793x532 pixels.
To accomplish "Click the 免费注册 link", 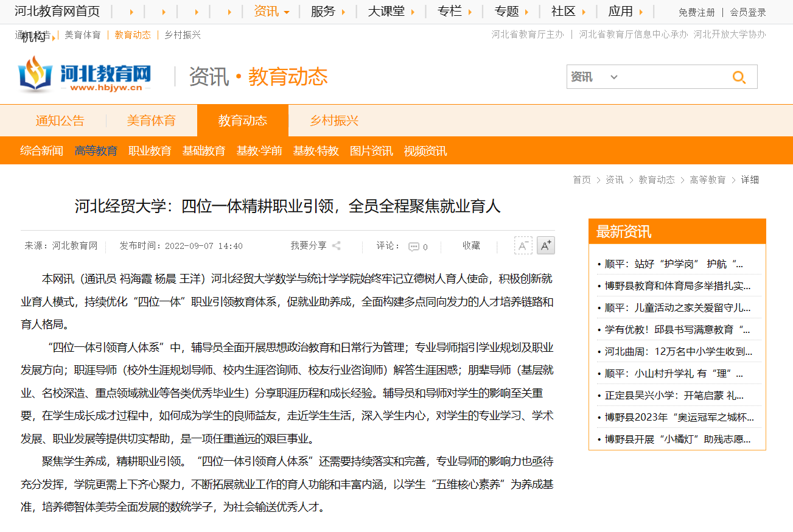I will point(697,12).
